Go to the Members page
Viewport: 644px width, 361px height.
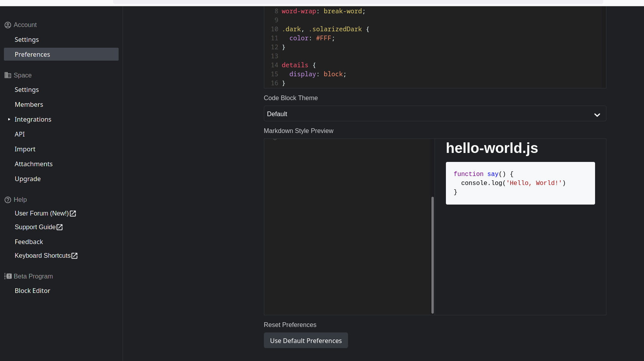[x=29, y=104]
